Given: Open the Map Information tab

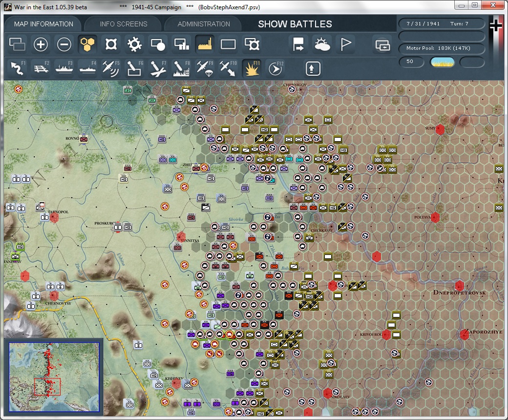Looking at the screenshot, I should (44, 24).
